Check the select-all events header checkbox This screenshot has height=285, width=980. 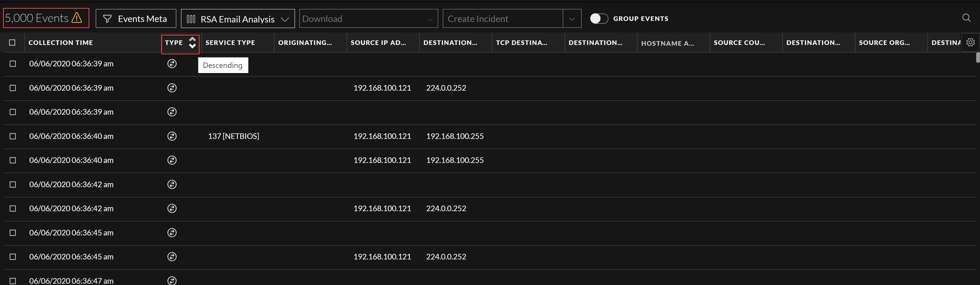[13, 43]
